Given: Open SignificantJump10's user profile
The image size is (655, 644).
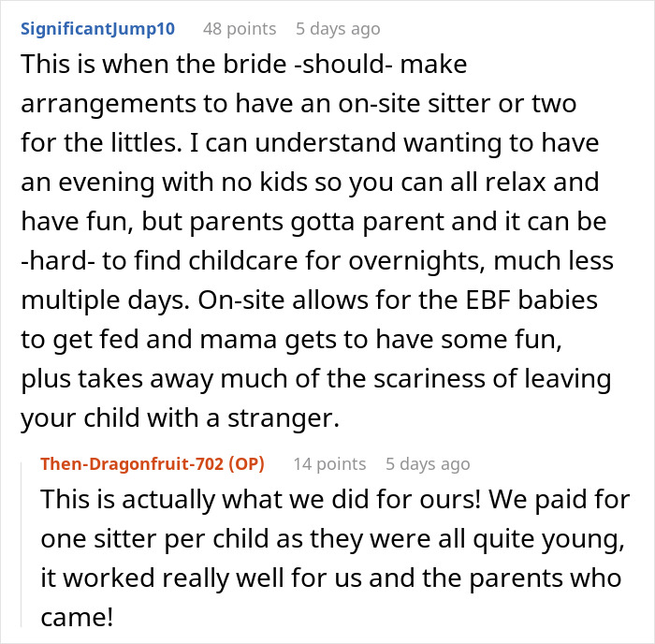Looking at the screenshot, I should click(97, 28).
